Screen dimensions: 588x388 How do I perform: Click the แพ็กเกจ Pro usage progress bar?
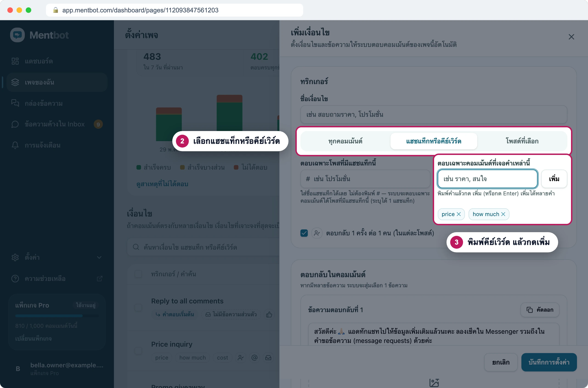point(57,316)
